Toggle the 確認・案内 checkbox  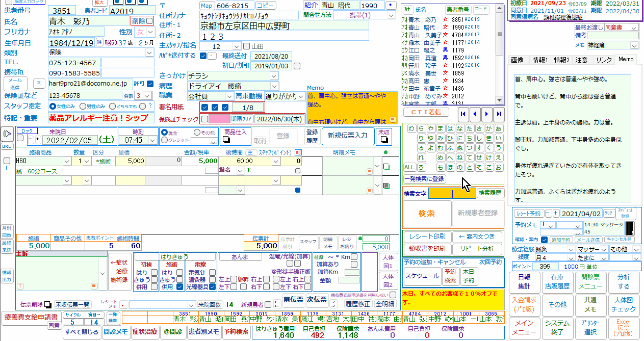pyautogui.click(x=544, y=239)
